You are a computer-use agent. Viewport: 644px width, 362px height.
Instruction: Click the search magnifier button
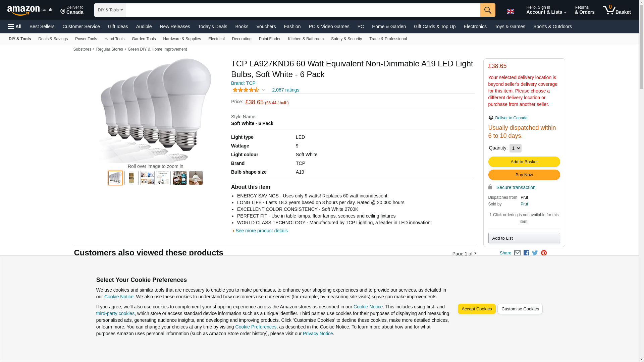(487, 10)
